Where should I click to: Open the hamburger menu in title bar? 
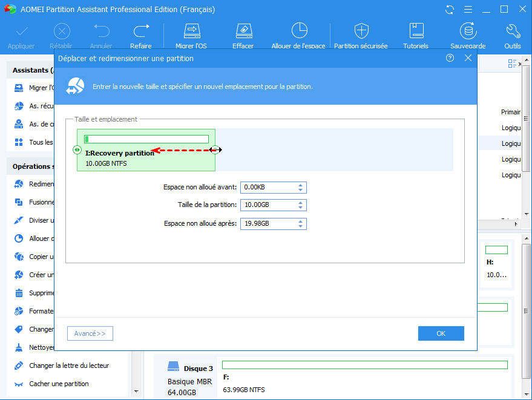tap(468, 10)
